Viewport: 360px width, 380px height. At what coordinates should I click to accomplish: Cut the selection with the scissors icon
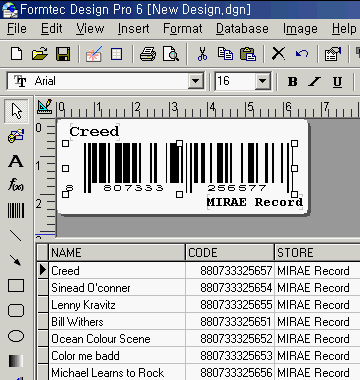click(202, 54)
